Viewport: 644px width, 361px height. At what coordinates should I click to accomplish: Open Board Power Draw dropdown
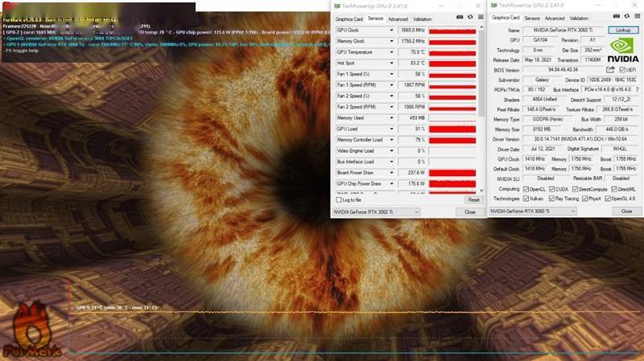[391, 173]
